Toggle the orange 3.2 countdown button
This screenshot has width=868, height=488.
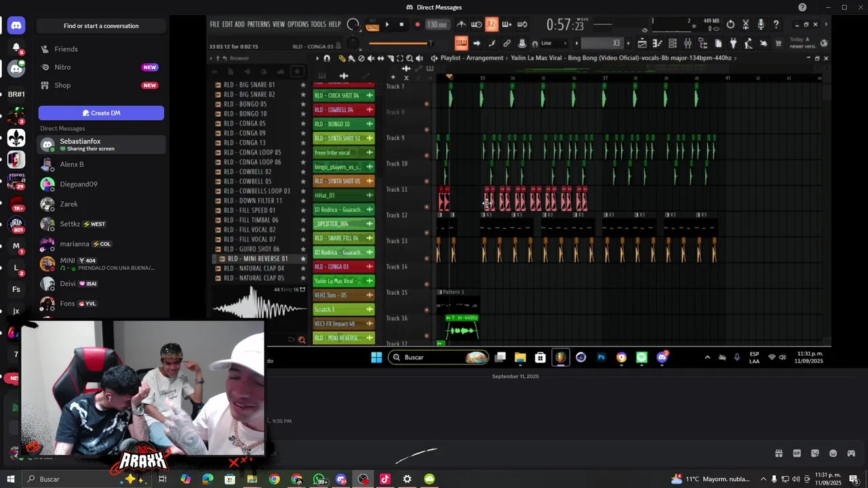pos(491,24)
